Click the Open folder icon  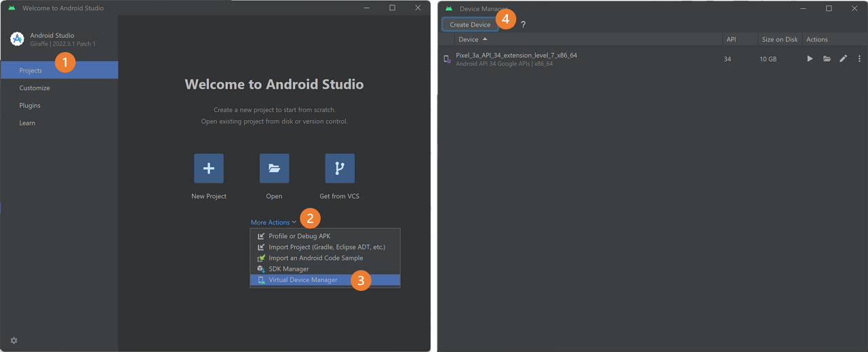click(x=274, y=168)
